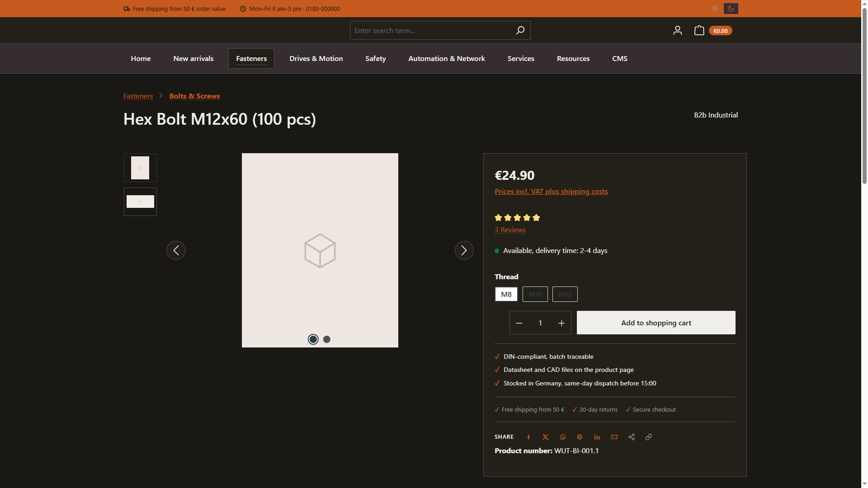This screenshot has width=868, height=488.
Task: Increase quantity with plus button
Action: 561,323
